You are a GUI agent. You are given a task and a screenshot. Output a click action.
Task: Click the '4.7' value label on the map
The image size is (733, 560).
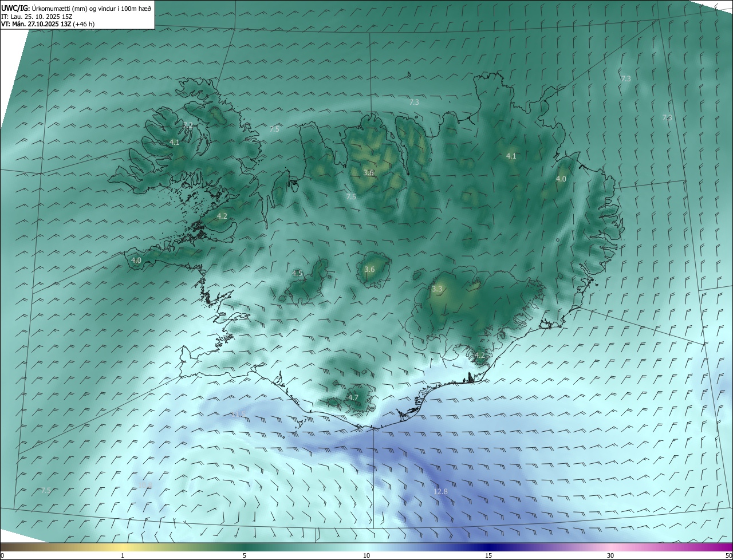[353, 397]
